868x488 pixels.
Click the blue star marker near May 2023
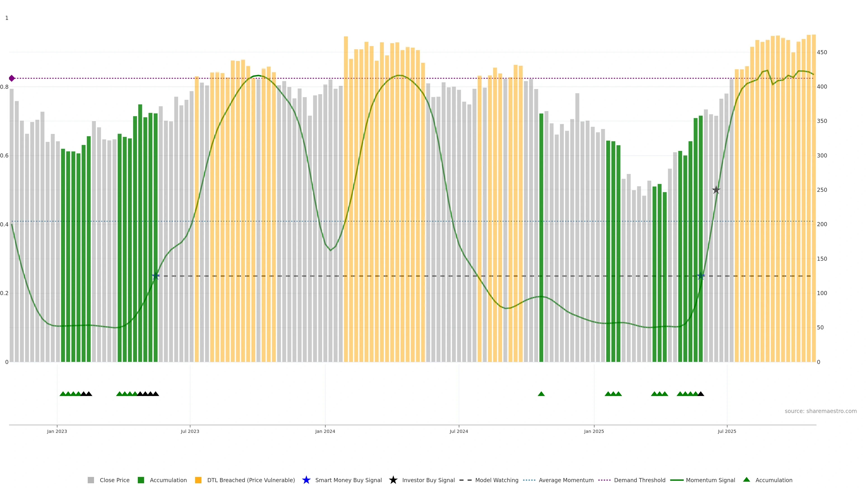(x=155, y=276)
